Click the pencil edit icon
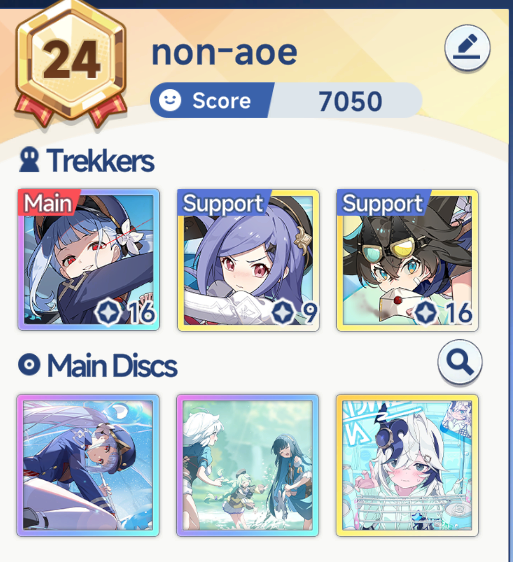The image size is (513, 562). point(467,48)
